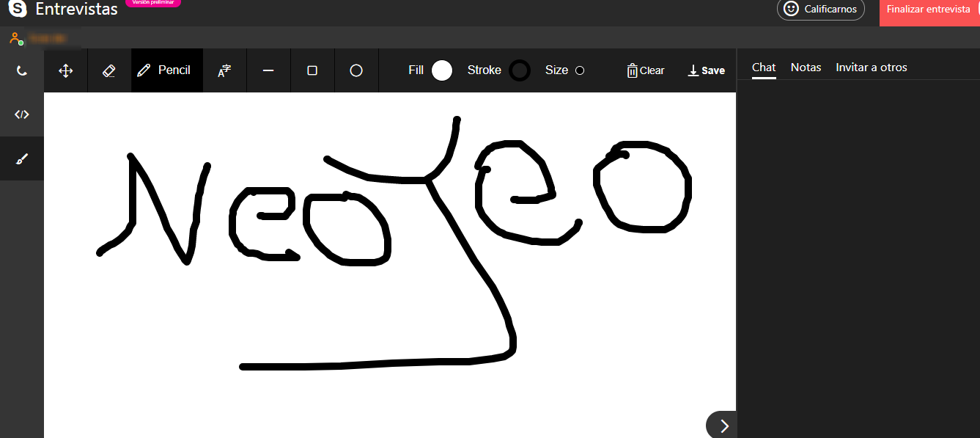Viewport: 980px width, 438px height.
Task: Click the Entrevistas title text
Action: [x=76, y=10]
